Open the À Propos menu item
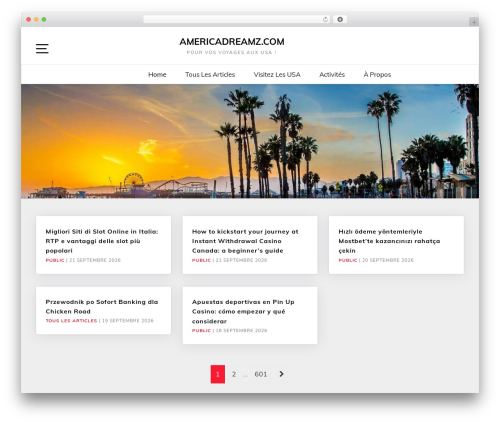 coord(377,75)
